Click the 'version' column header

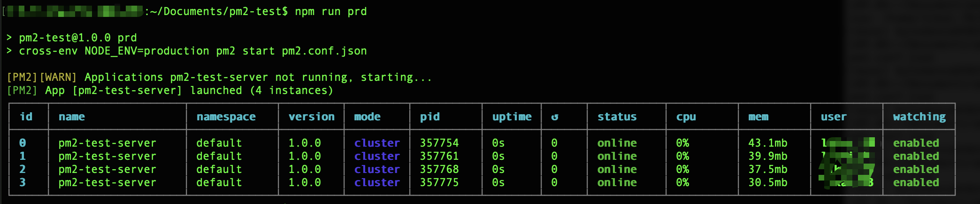312,117
